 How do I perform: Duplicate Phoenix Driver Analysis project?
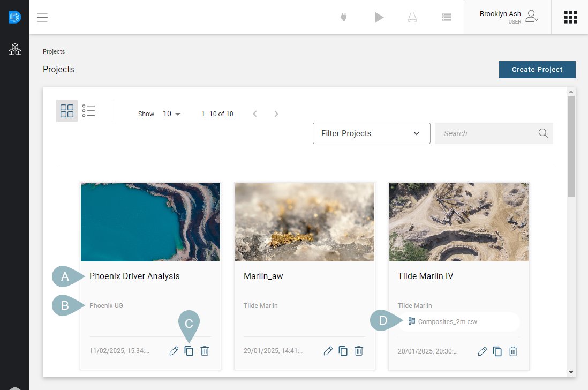click(x=189, y=351)
